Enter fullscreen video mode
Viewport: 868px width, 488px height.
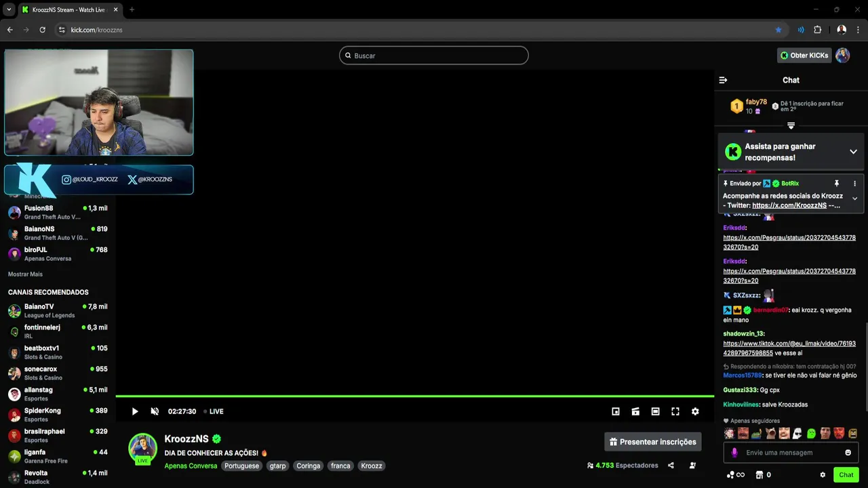pyautogui.click(x=675, y=411)
